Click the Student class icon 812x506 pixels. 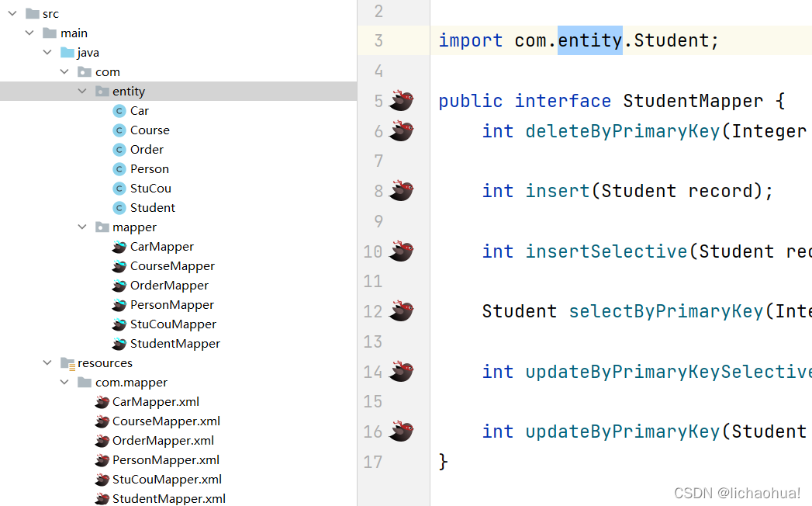pyautogui.click(x=119, y=208)
